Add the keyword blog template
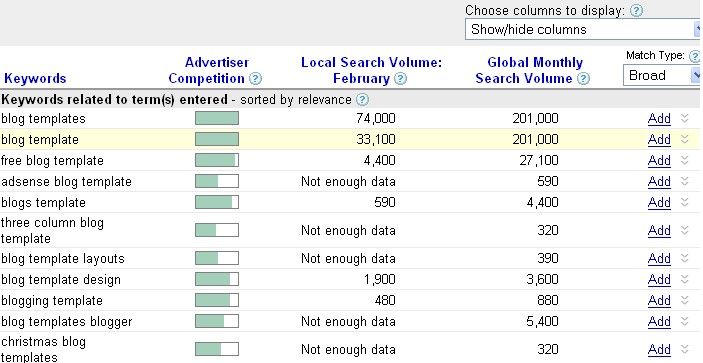Image resolution: width=703 pixels, height=363 pixels. [659, 140]
